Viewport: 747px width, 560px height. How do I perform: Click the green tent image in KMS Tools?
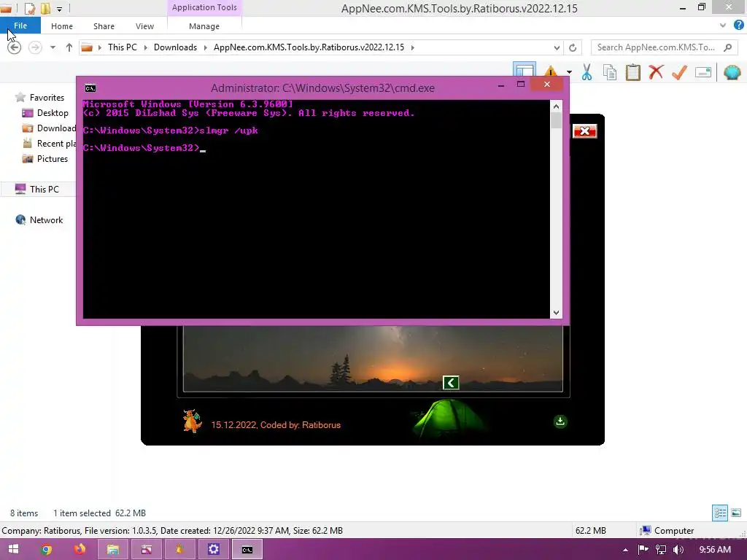coord(448,418)
